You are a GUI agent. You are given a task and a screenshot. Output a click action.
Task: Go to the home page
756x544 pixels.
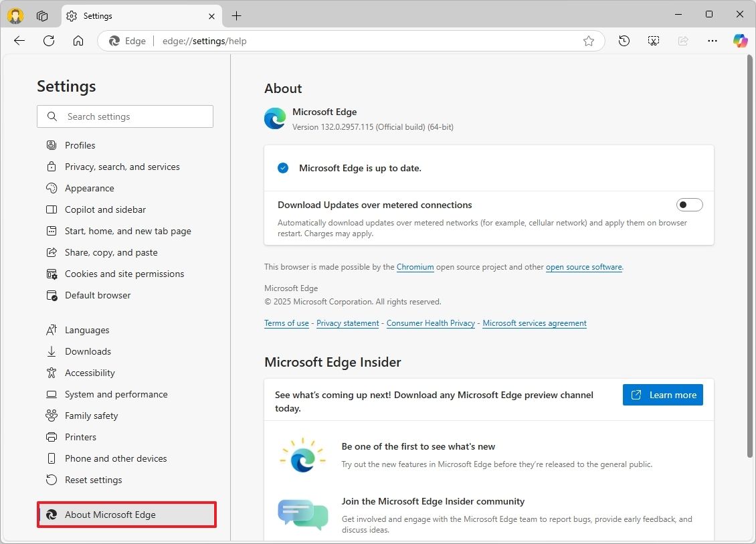(78, 41)
